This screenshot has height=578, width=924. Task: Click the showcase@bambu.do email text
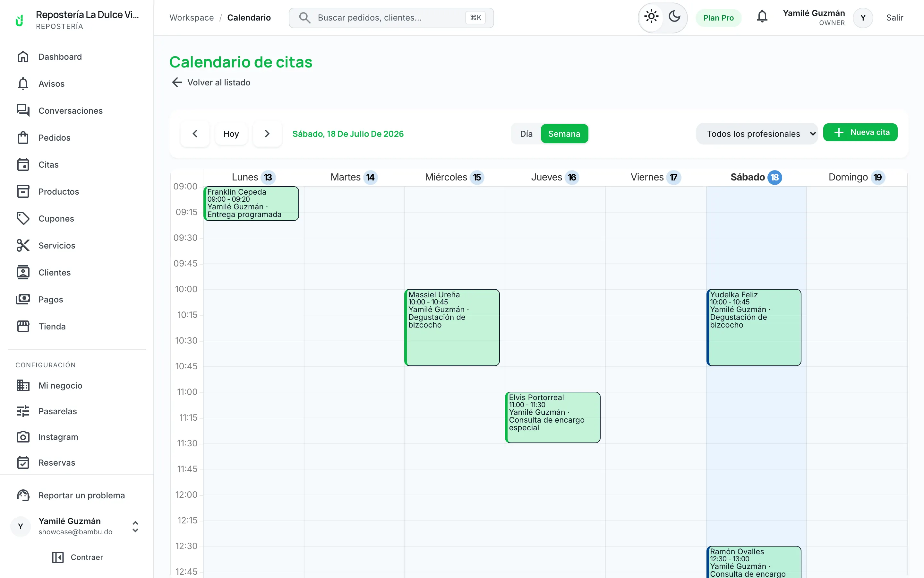pyautogui.click(x=75, y=532)
